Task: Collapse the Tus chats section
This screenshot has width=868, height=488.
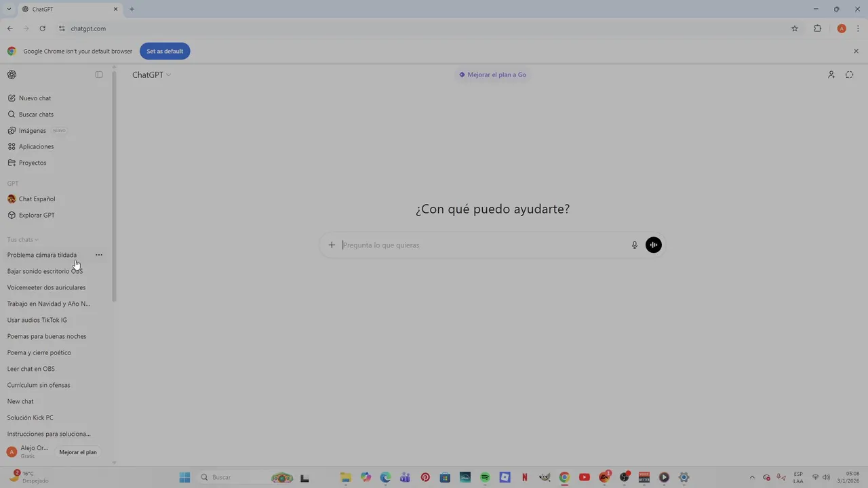Action: 22,239
